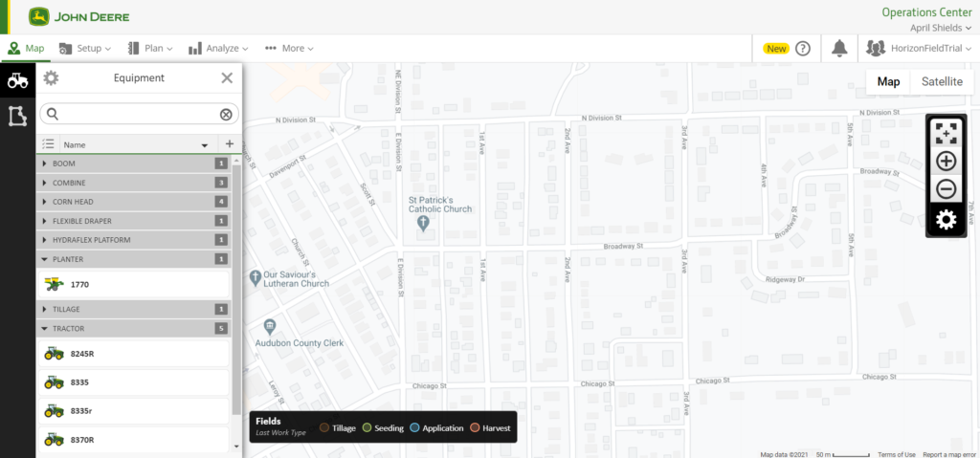
Task: Click the search magnifier icon
Action: coord(53,114)
